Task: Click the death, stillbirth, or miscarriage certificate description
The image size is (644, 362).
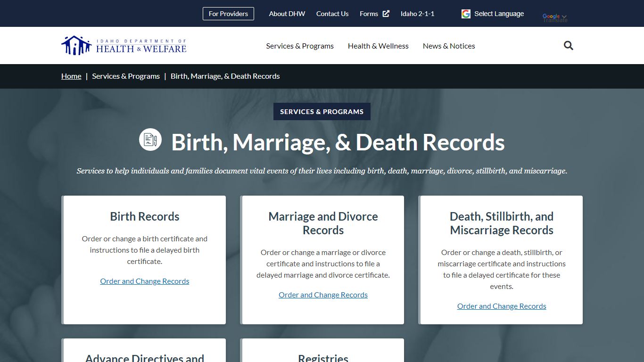Action: coord(502,269)
